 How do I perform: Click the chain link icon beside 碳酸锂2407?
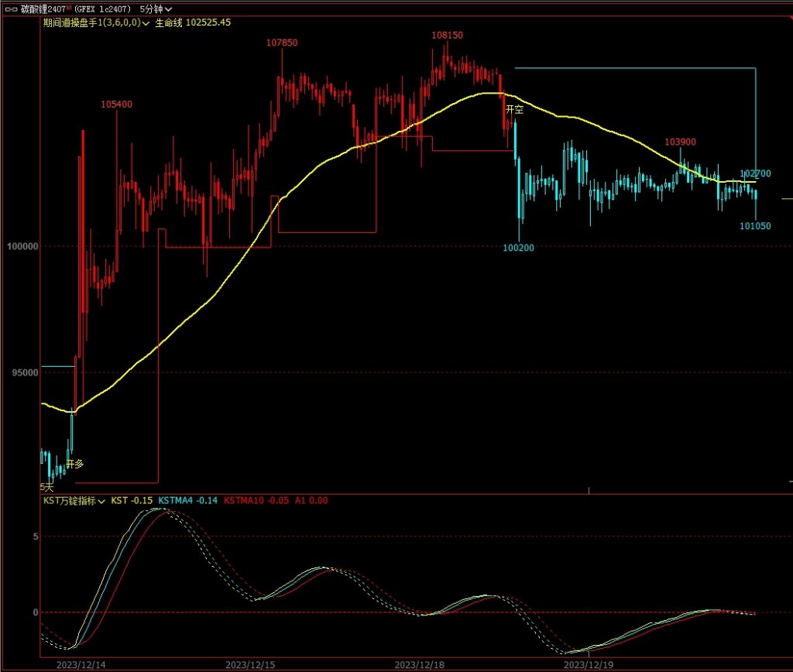coord(12,8)
